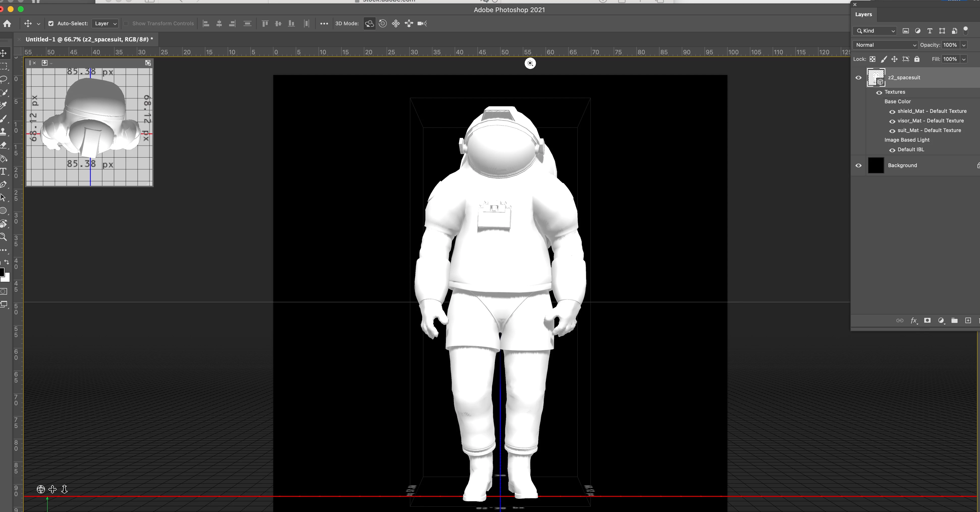Image resolution: width=980 pixels, height=512 pixels.
Task: Choose the Slide 3D object mode icon
Action: (409, 23)
